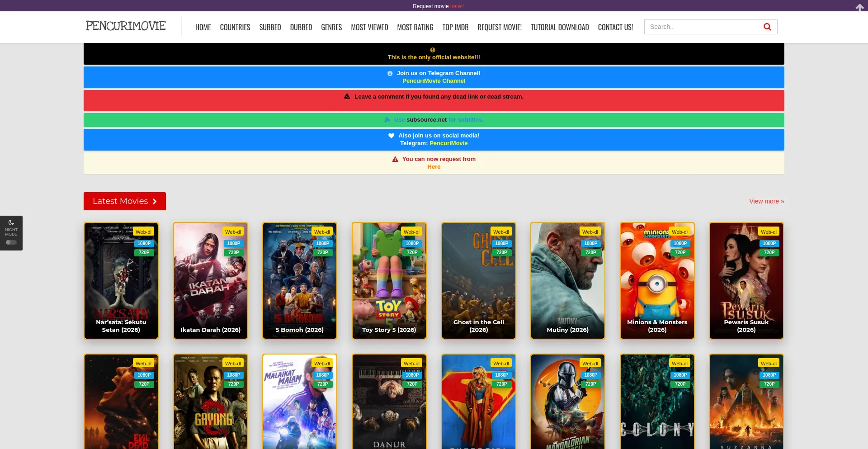Screen dimensions: 868x449
Task: Click 'Join us on Telegram Channel!' text
Action: [439, 73]
